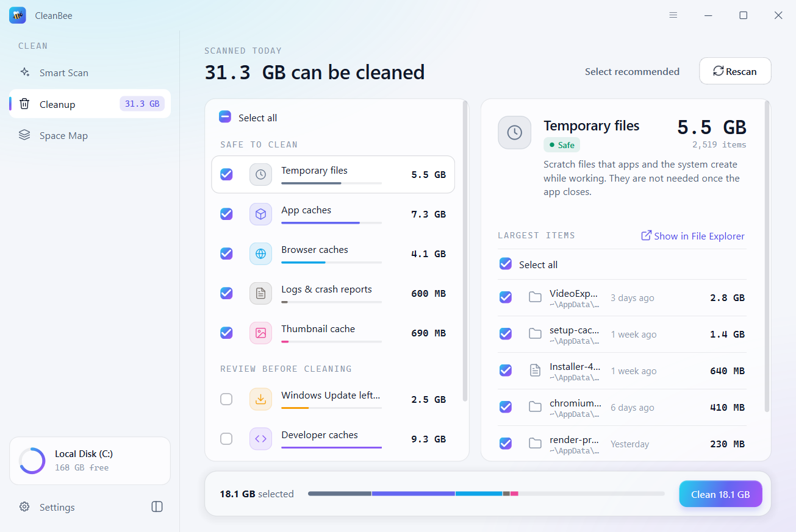Click the Installer-4 file icon

[x=535, y=371]
